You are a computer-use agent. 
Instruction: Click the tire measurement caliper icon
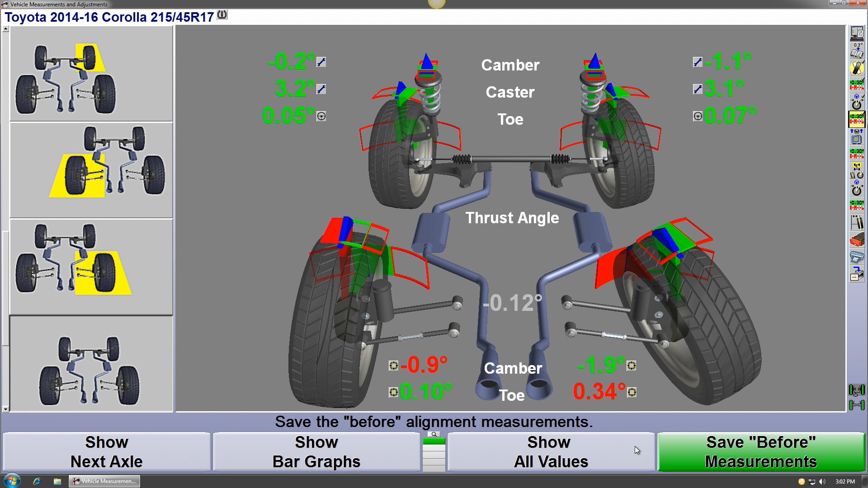(857, 223)
